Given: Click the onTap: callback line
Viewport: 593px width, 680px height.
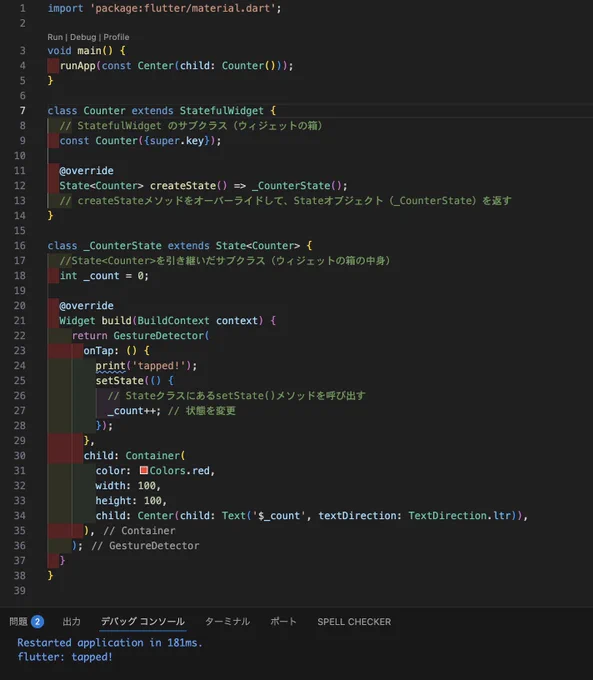Looking at the screenshot, I should click(116, 350).
